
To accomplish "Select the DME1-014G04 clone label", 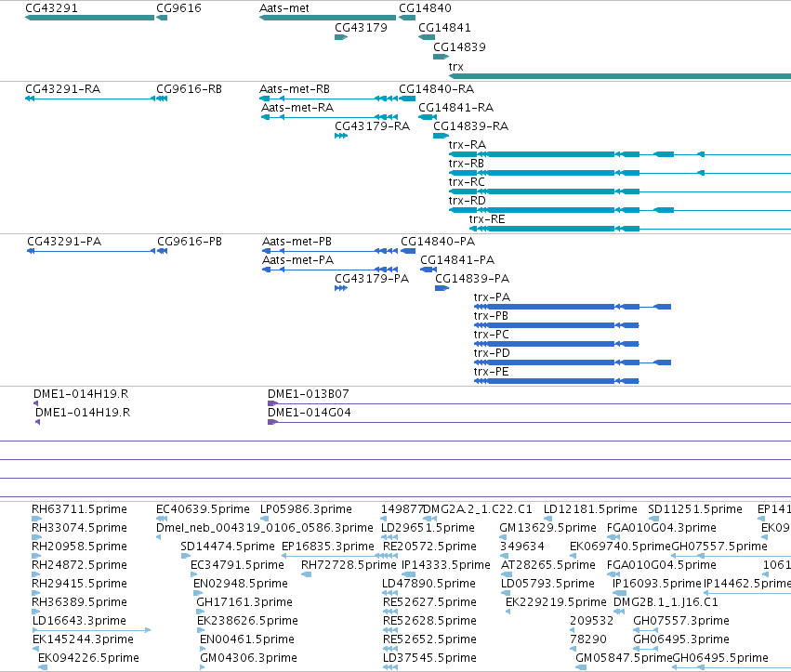I will pos(309,413).
